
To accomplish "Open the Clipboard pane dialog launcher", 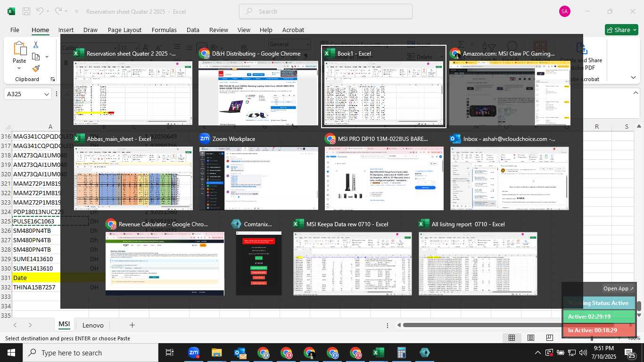I will click(53, 79).
